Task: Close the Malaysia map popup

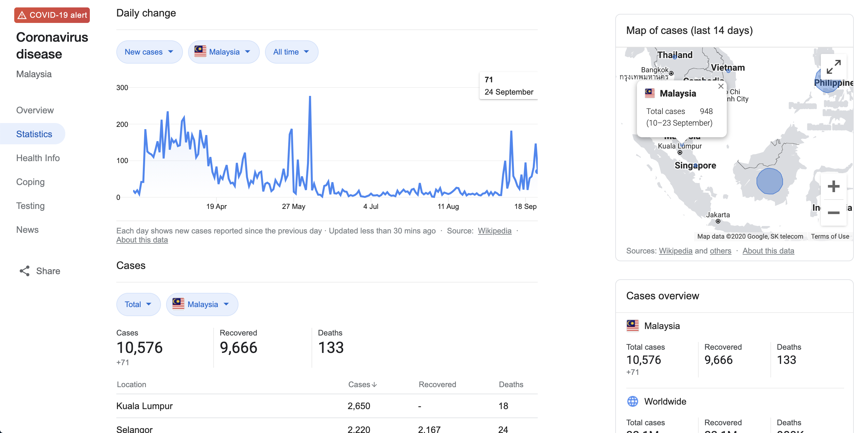Action: coord(720,86)
